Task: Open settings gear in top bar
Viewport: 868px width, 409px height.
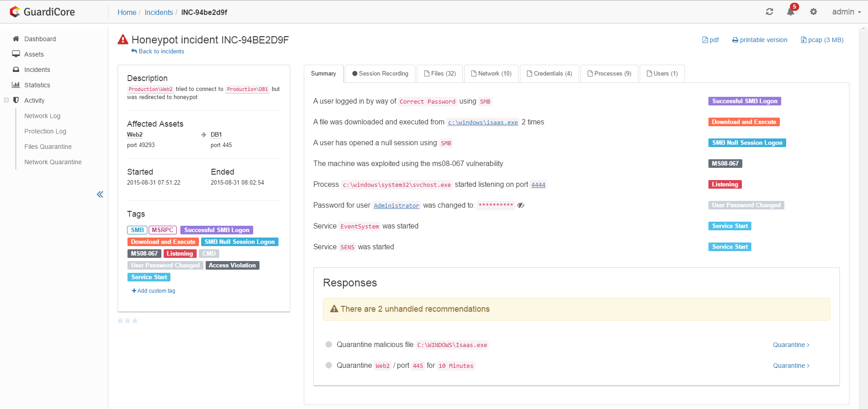Action: 813,12
